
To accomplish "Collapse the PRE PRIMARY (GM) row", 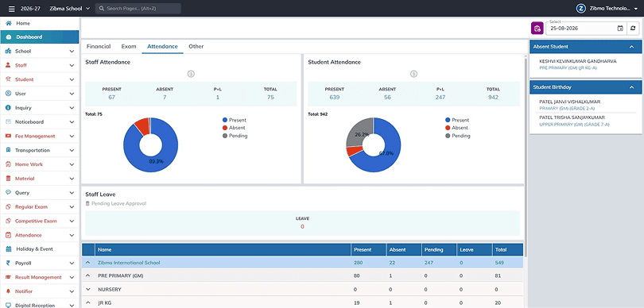I will point(88,276).
